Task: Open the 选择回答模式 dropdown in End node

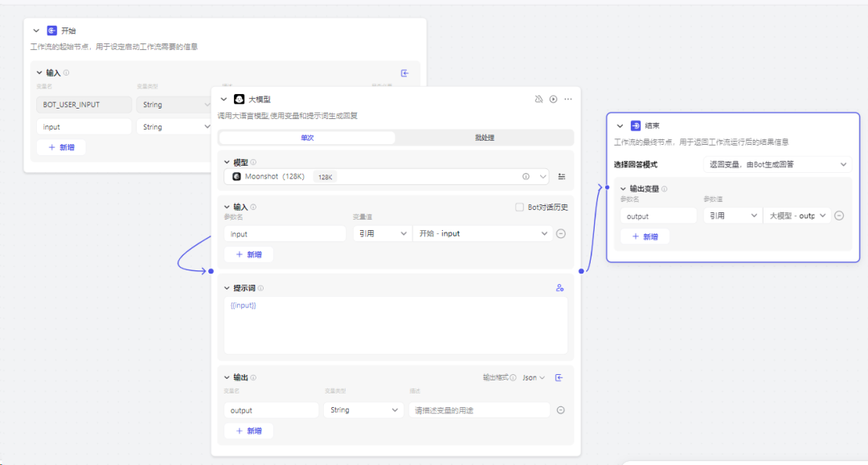Action: (x=777, y=165)
